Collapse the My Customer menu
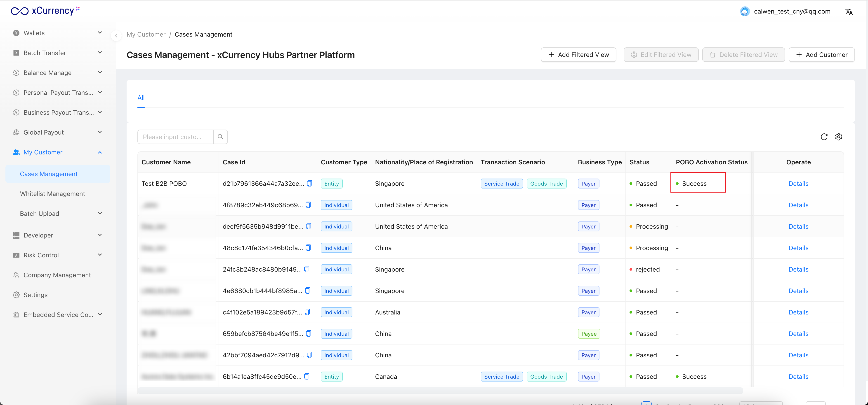 (57, 152)
